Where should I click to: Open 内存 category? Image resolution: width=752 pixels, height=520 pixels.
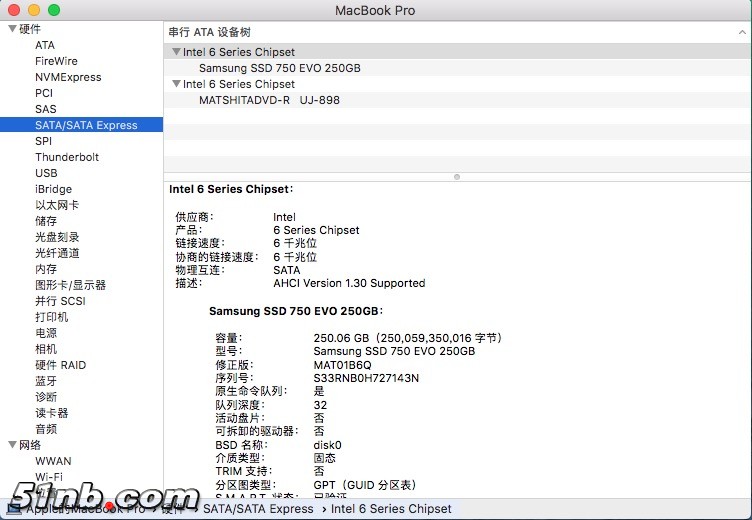(46, 269)
